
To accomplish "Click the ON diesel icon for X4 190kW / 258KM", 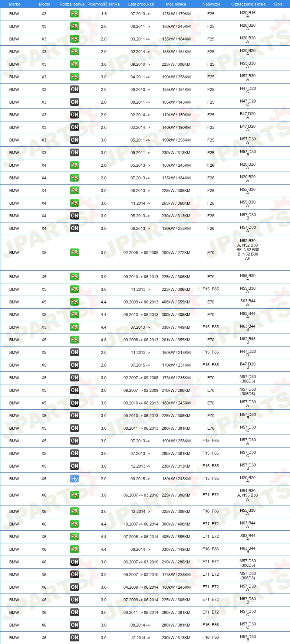I will 75,228.
